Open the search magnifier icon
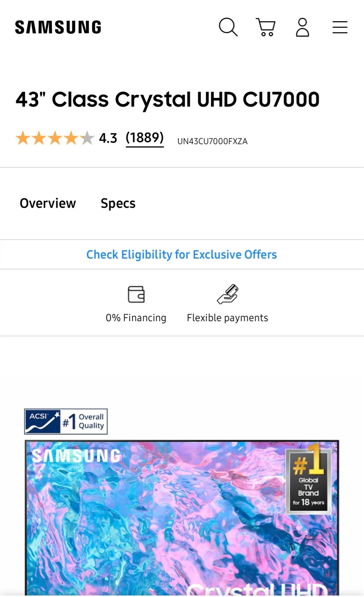The image size is (364, 597). 228,27
